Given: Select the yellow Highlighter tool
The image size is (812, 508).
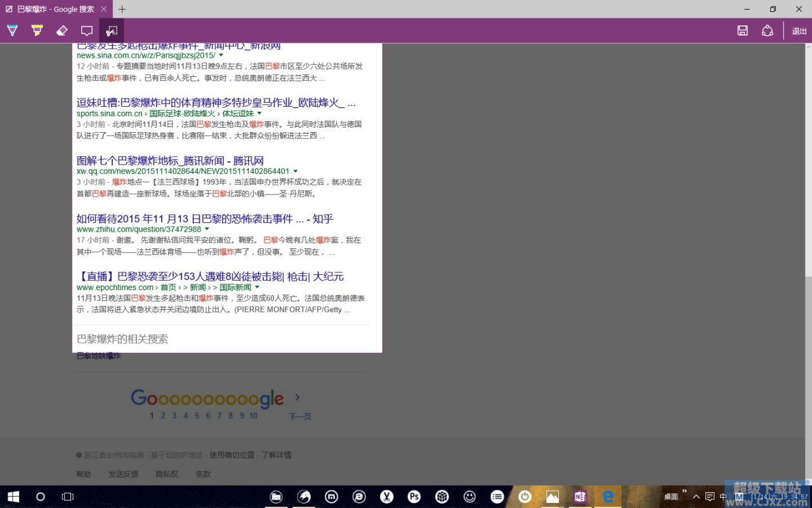Looking at the screenshot, I should point(37,30).
